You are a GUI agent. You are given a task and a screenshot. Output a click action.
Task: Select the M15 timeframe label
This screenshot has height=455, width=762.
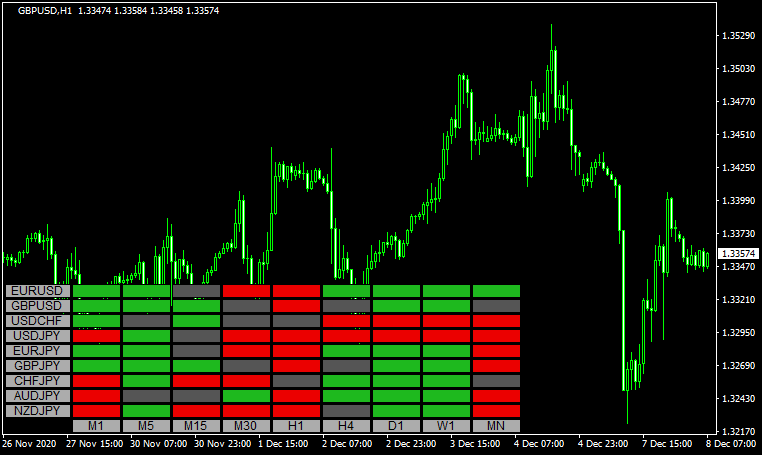click(x=196, y=426)
